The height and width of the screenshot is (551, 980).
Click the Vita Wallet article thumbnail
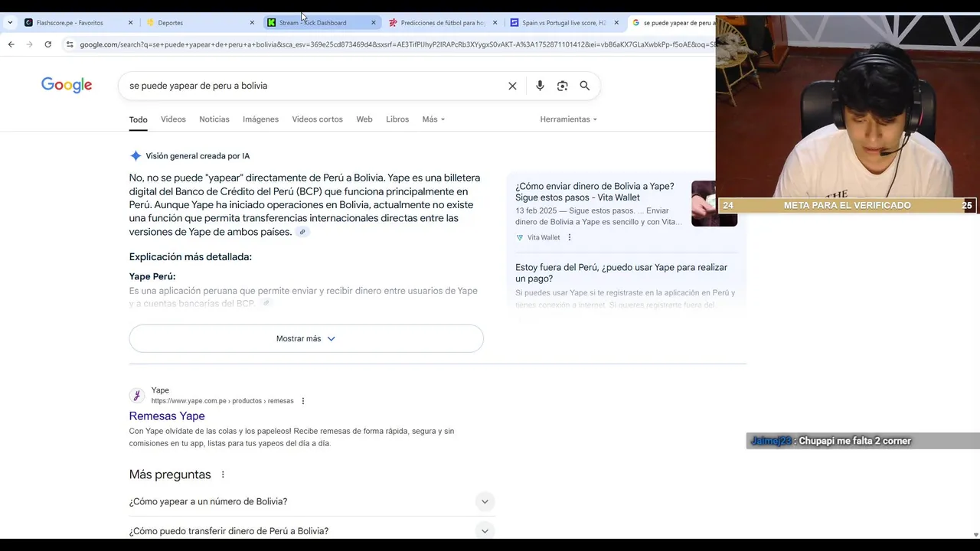pyautogui.click(x=714, y=204)
